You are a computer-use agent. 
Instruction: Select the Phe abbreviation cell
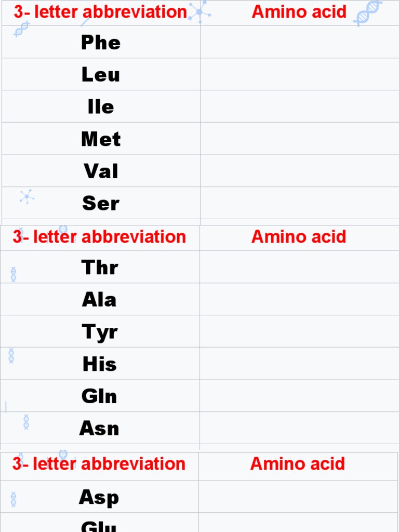101,42
